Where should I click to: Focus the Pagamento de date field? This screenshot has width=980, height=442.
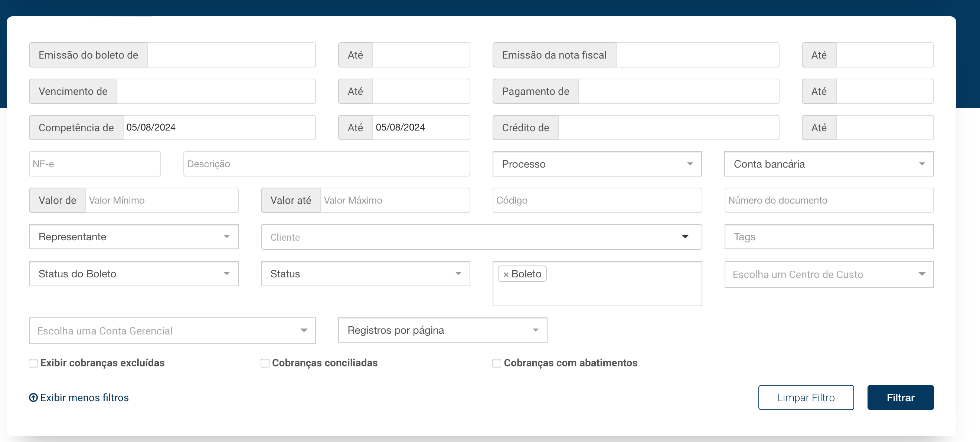679,91
